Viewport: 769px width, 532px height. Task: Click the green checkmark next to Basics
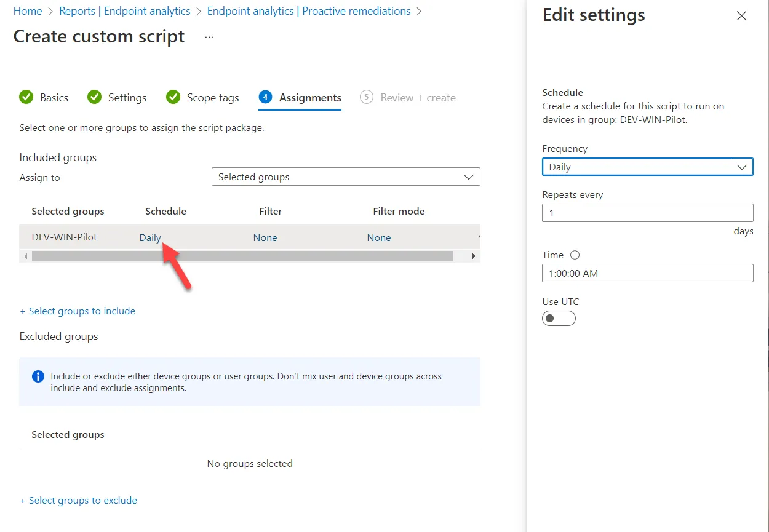pos(26,97)
